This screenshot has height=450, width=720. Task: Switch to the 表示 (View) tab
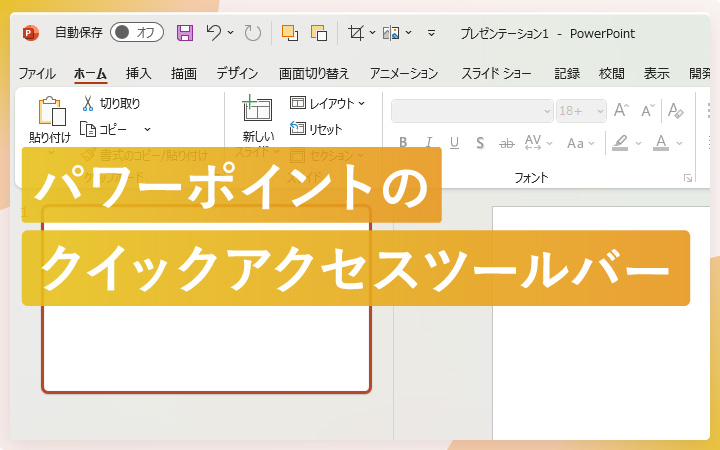(x=657, y=73)
